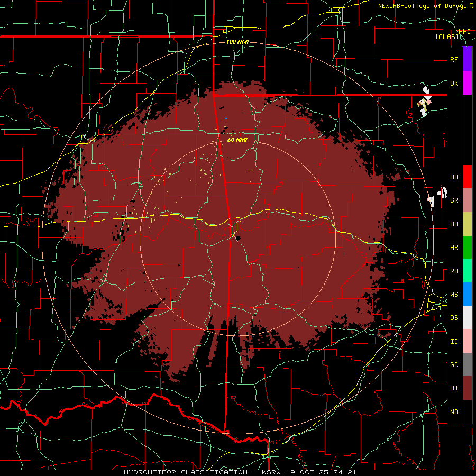Click the HA red legend swatch

point(467,177)
